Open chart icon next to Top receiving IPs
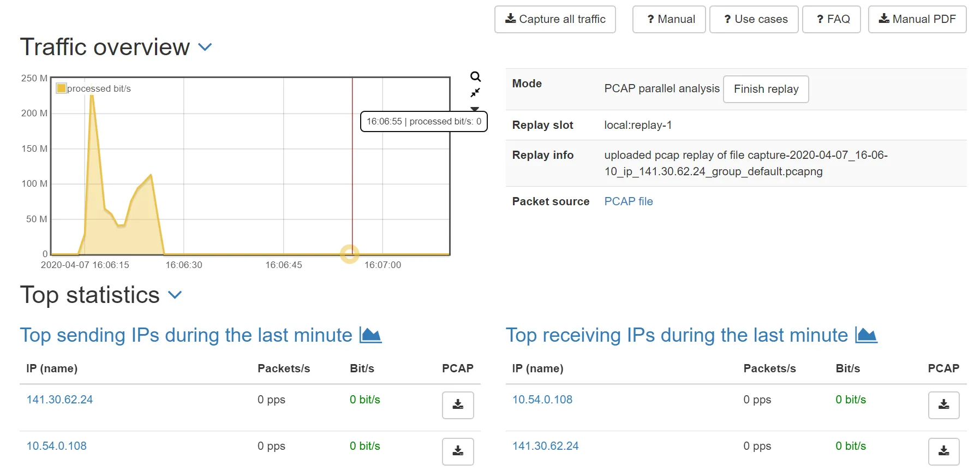The height and width of the screenshot is (476, 980). click(866, 335)
